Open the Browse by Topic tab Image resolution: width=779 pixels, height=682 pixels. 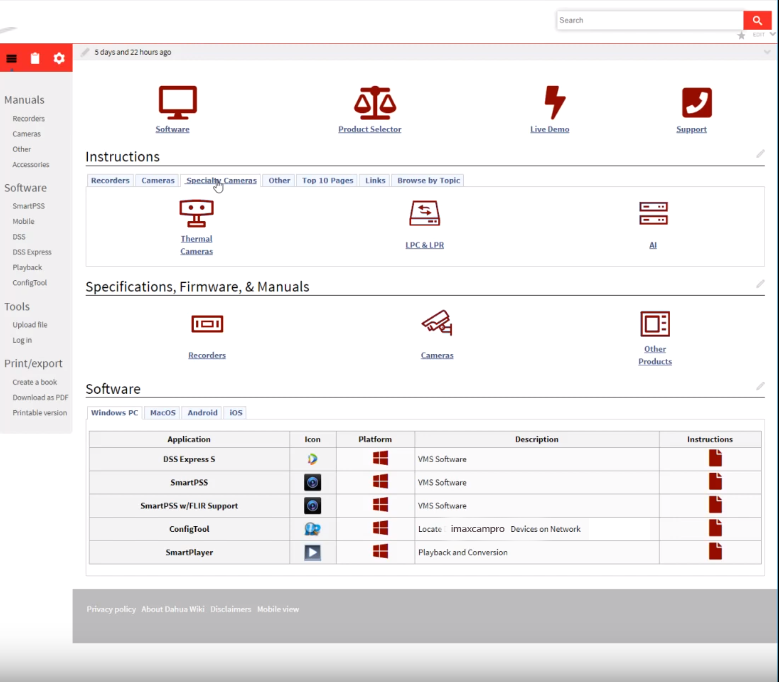428,180
